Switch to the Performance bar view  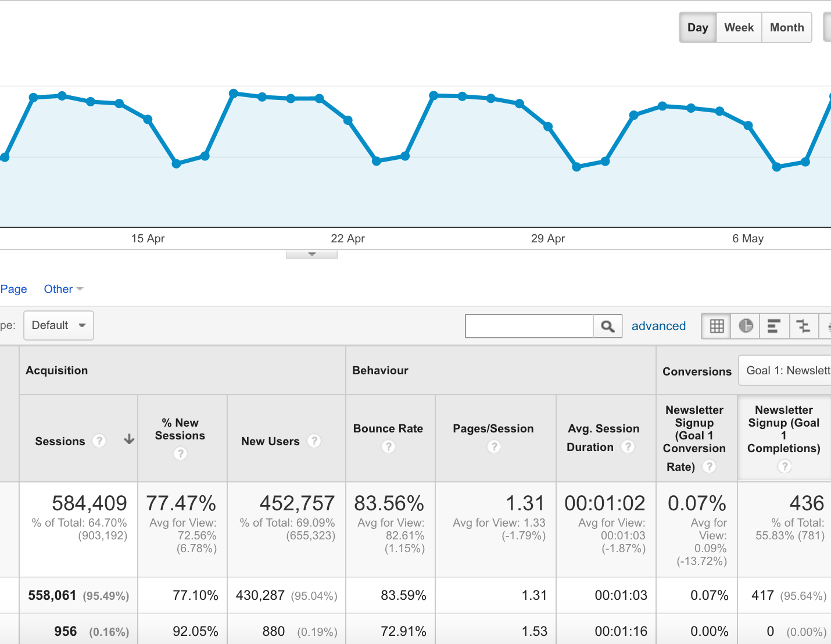coord(774,326)
